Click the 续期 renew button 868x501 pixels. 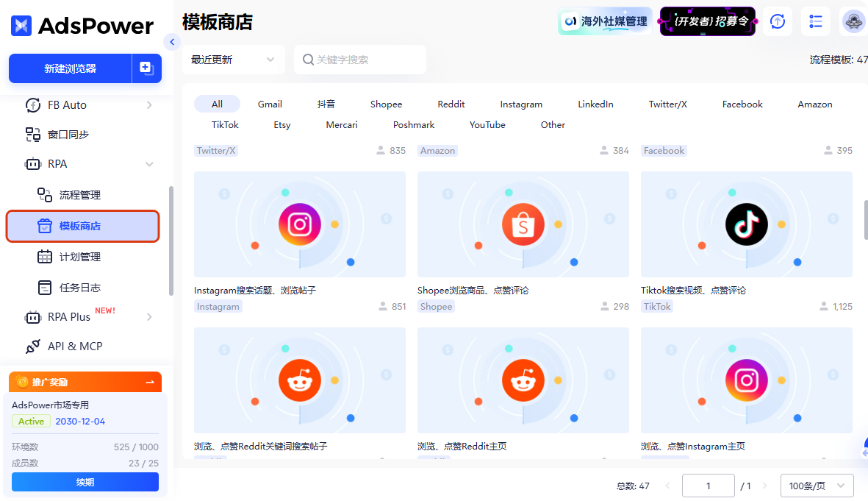click(85, 482)
